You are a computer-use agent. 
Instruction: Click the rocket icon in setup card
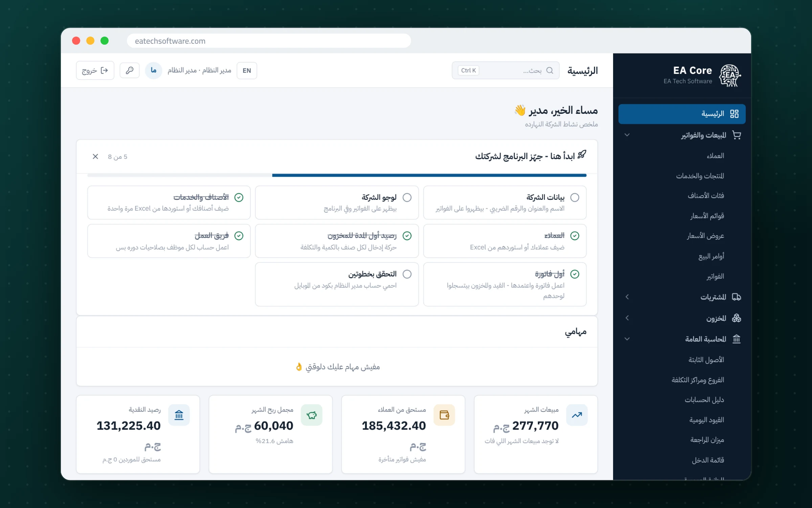(582, 154)
